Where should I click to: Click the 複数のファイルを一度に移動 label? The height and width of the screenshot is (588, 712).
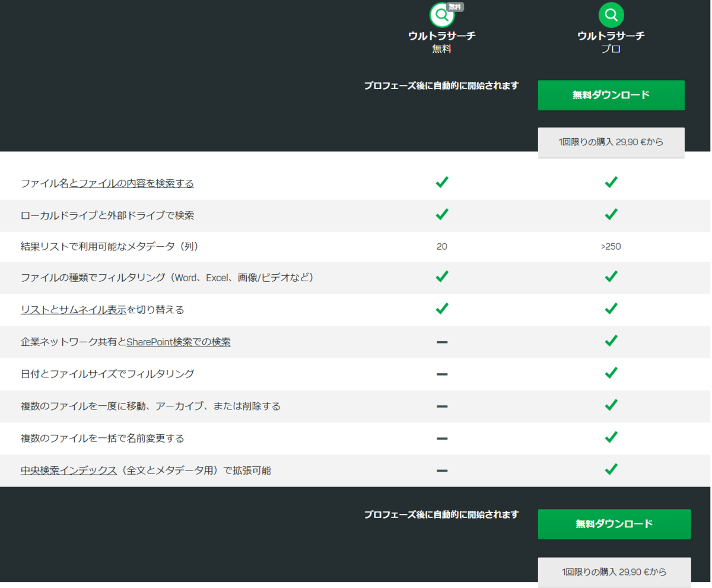tap(150, 406)
